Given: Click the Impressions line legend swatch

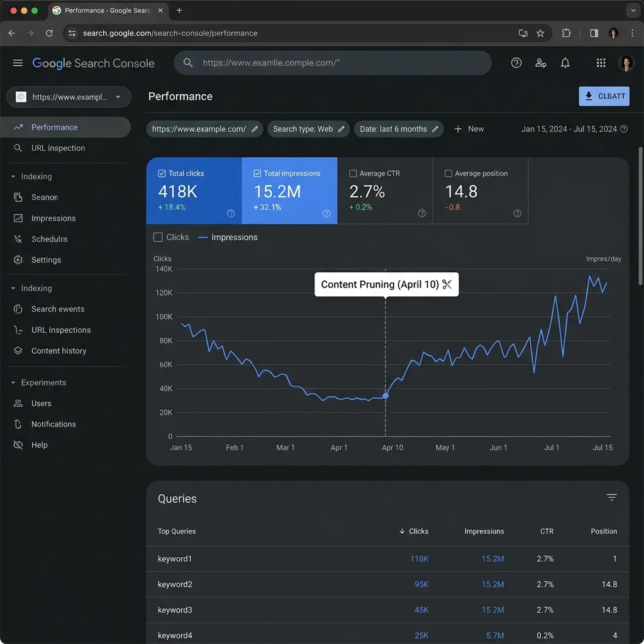Looking at the screenshot, I should (x=203, y=237).
